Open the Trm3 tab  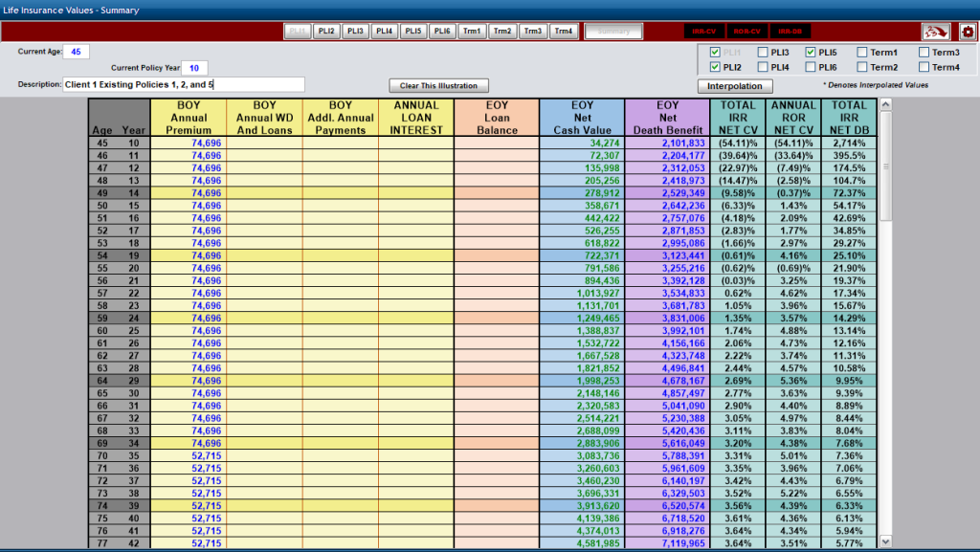533,32
